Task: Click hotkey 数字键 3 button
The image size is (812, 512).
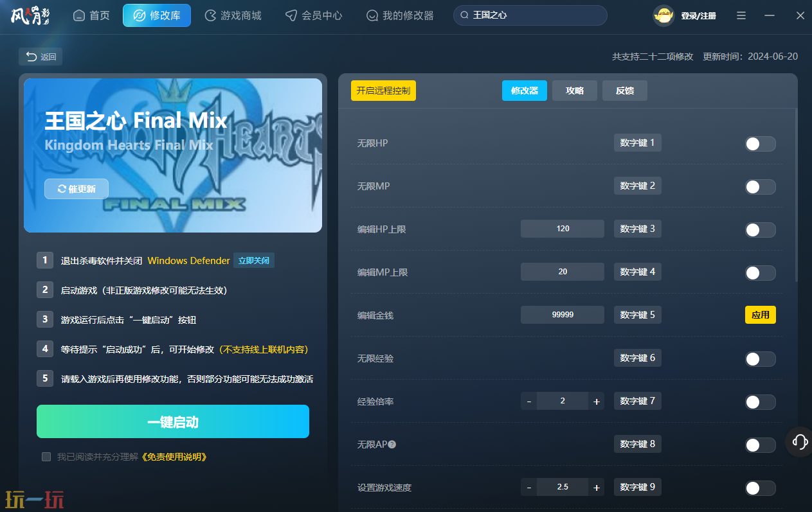Action: (638, 229)
